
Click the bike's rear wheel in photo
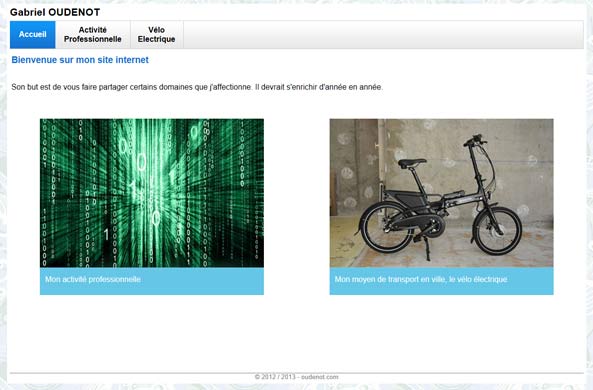(x=386, y=227)
